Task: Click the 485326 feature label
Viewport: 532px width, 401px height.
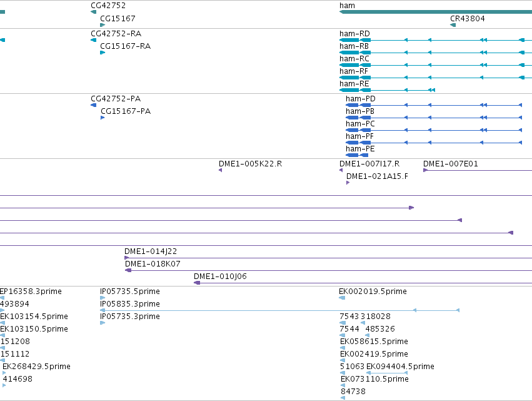Action: pos(380,329)
